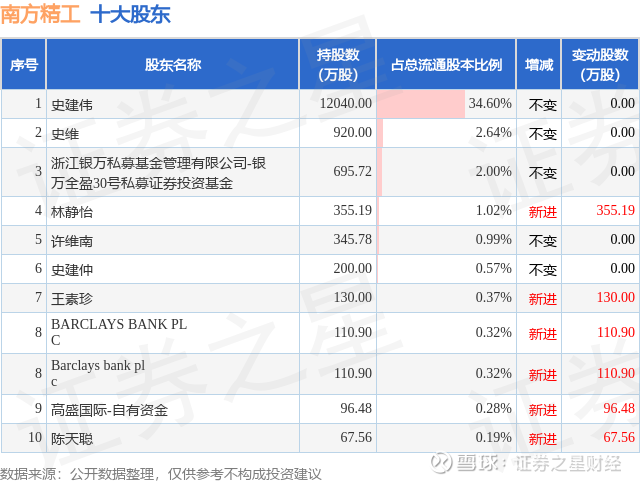
Task: Click the holdings value 695.72
Action: click(353, 171)
